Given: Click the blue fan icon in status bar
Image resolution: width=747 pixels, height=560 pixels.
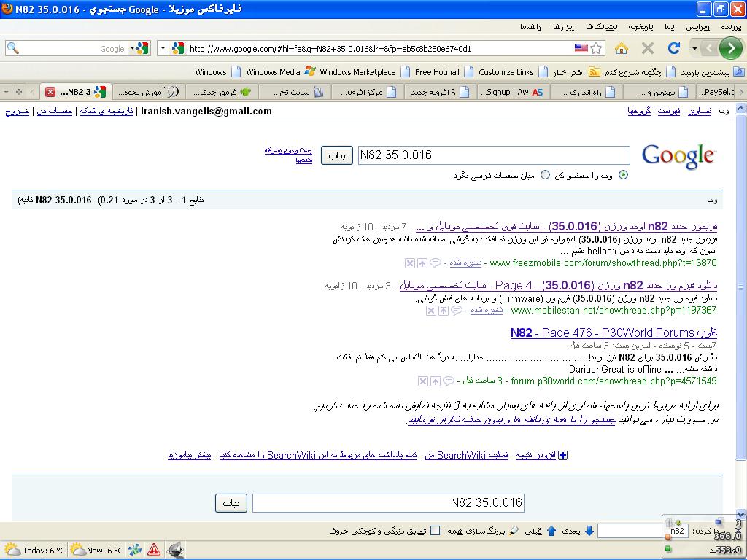Looking at the screenshot, I should tap(135, 550).
